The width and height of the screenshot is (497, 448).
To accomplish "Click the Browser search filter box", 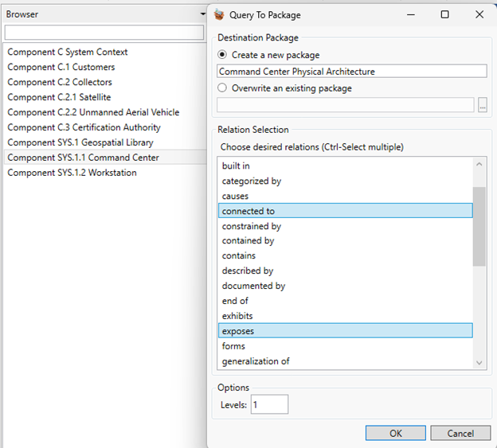I will point(104,33).
